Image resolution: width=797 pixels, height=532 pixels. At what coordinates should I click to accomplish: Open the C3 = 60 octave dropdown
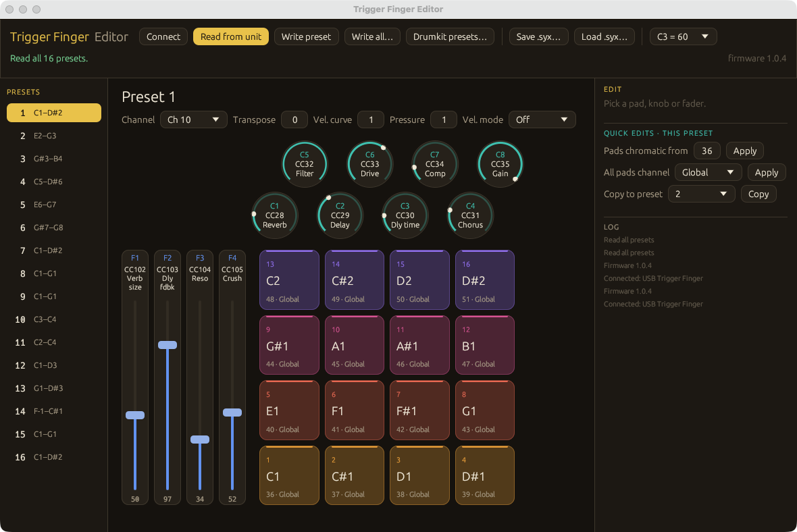(x=683, y=36)
